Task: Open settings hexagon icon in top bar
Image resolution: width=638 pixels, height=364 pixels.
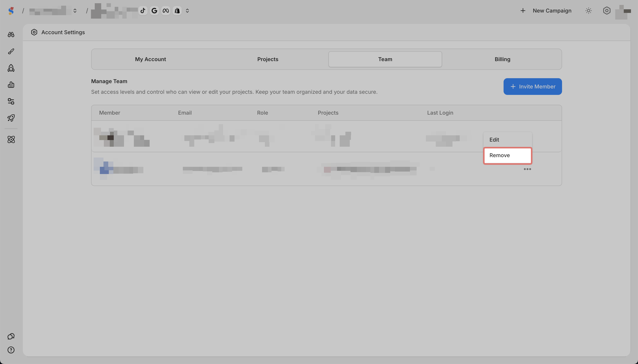Action: [606, 11]
